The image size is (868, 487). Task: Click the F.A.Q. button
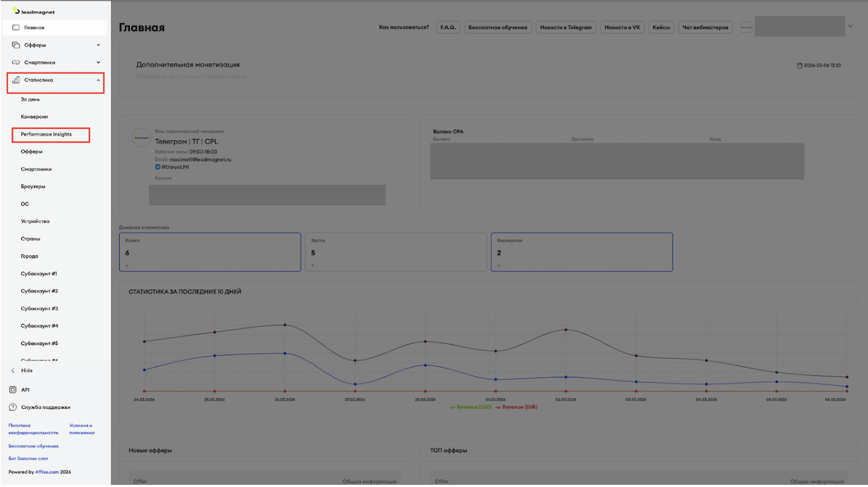(x=448, y=28)
